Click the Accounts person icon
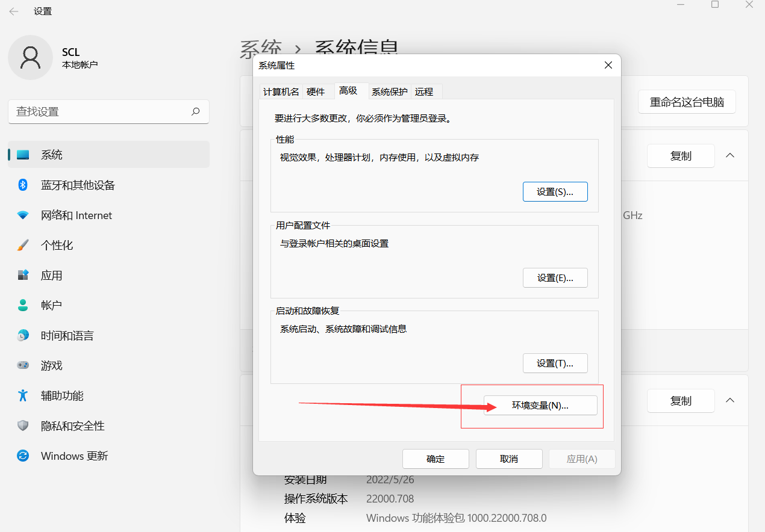Screen dimensions: 765x532 pyautogui.click(x=23, y=305)
